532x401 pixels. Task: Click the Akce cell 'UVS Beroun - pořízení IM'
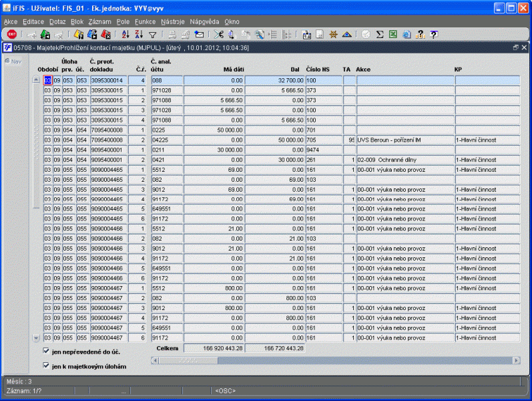[405, 140]
